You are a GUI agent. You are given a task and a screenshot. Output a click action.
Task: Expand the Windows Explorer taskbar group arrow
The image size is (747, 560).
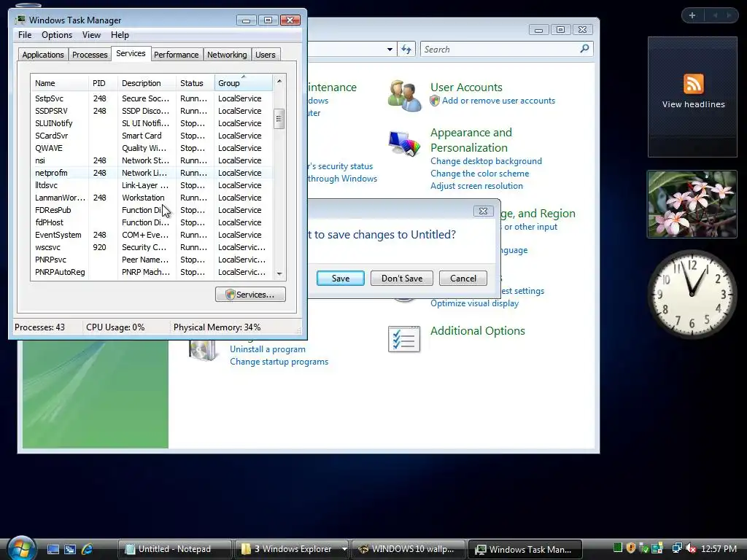[x=344, y=549]
